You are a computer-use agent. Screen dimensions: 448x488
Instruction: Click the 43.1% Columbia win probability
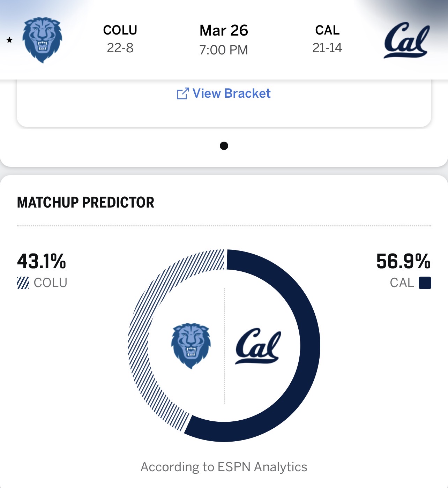(42, 261)
